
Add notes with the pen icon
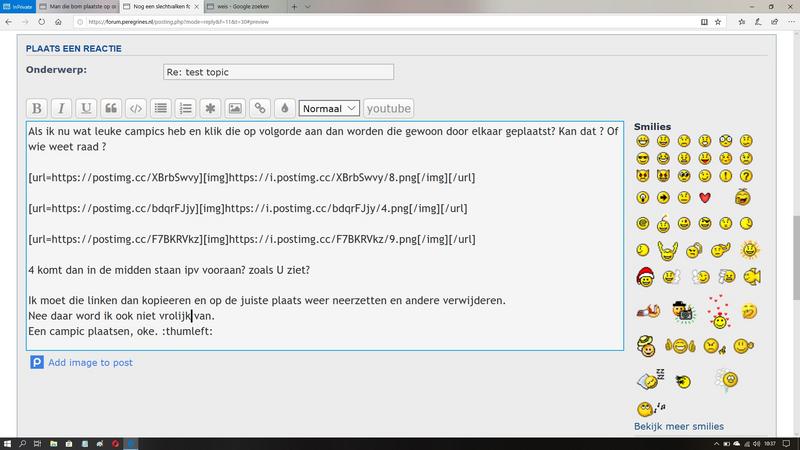click(758, 22)
